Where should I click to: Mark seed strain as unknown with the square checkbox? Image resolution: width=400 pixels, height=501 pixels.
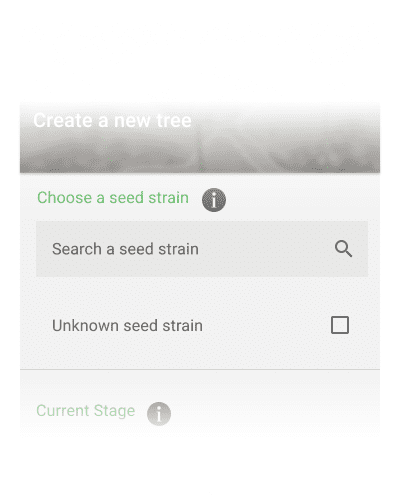point(340,325)
